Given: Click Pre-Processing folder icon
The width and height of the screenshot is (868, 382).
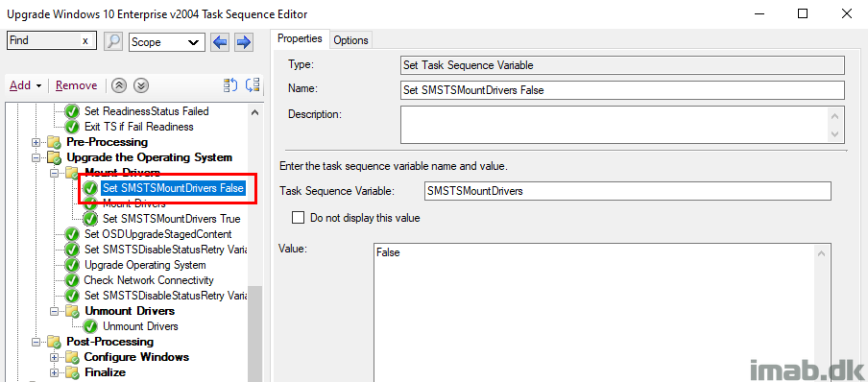Looking at the screenshot, I should pyautogui.click(x=54, y=142).
